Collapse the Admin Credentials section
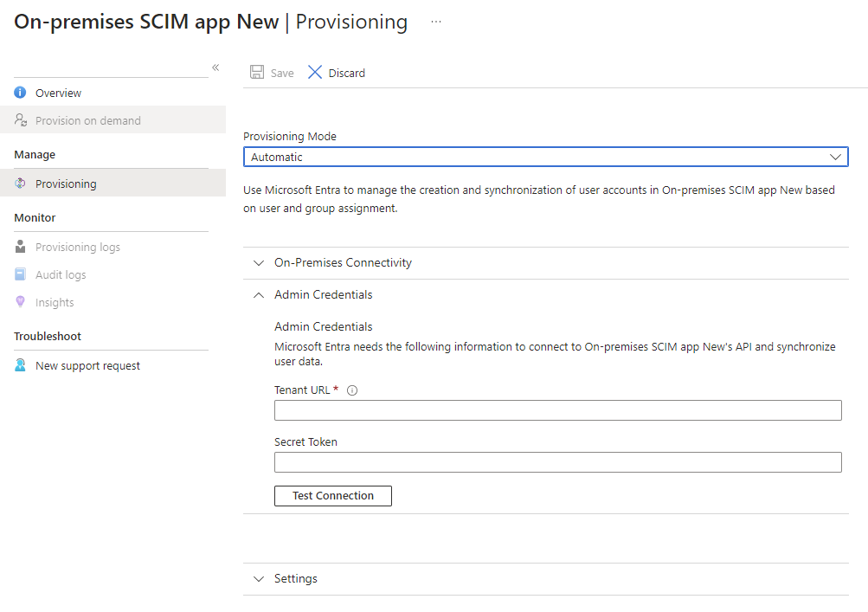 pos(546,294)
